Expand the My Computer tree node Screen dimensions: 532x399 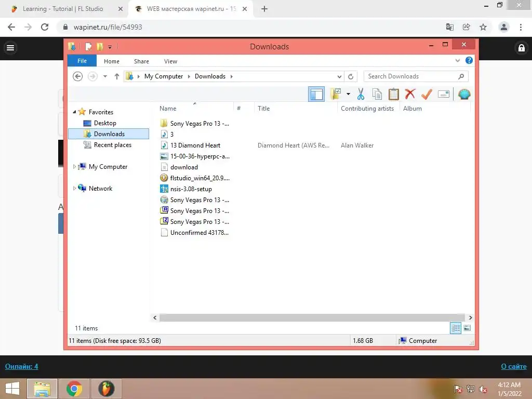[x=74, y=167]
